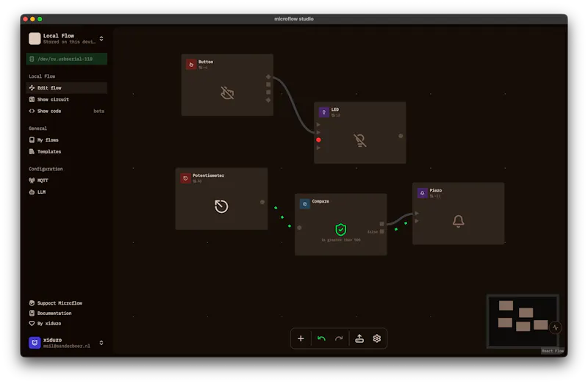Screen dimensions: 588x384
Task: Click the Piezo node top input handle
Action: point(417,213)
